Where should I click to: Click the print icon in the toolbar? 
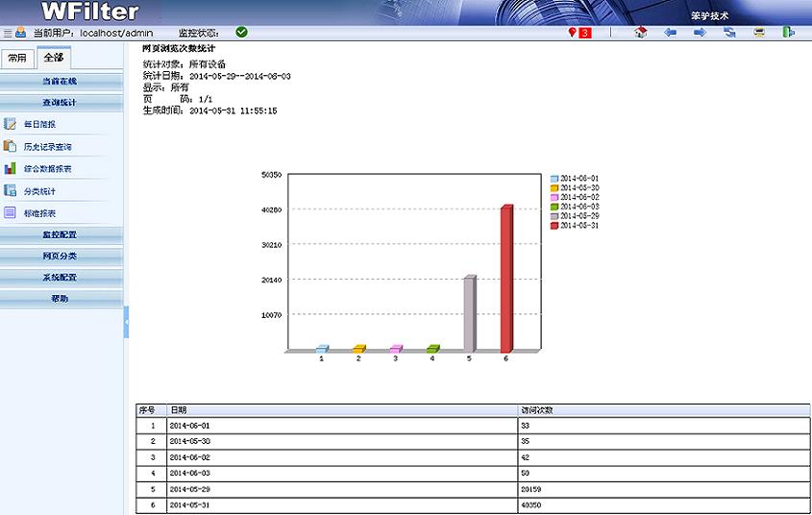(759, 33)
